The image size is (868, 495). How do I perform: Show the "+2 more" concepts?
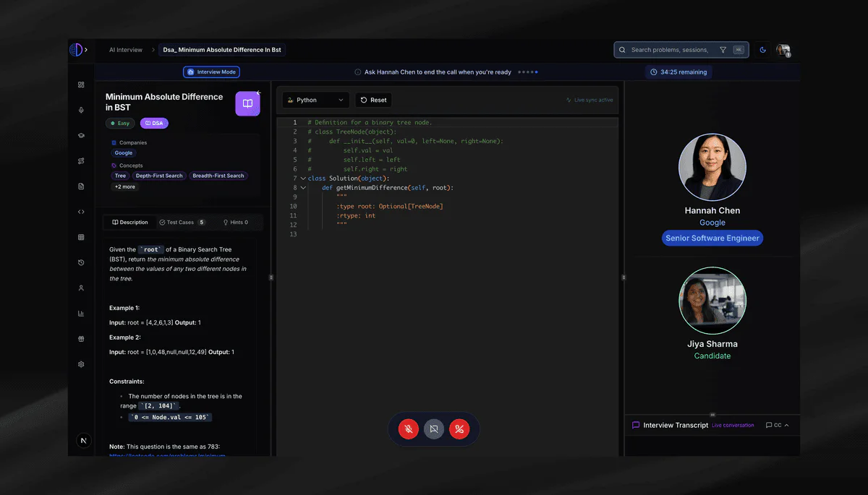124,186
